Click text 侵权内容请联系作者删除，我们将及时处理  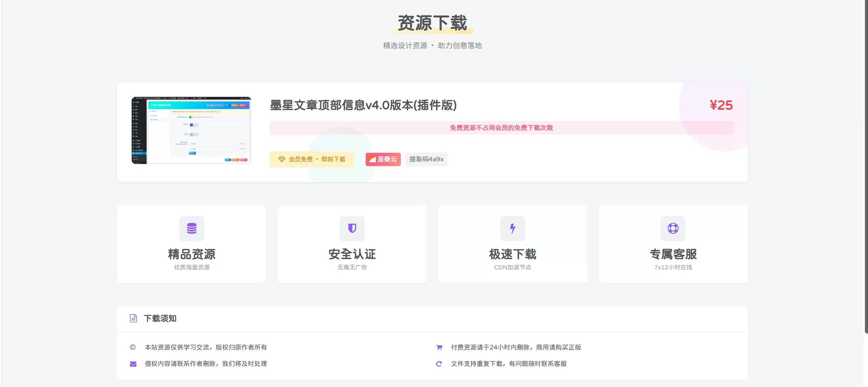pyautogui.click(x=206, y=364)
